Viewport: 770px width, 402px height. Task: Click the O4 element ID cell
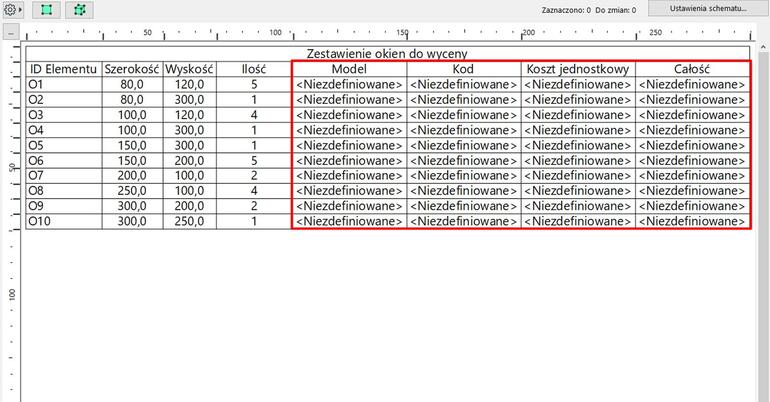click(63, 130)
